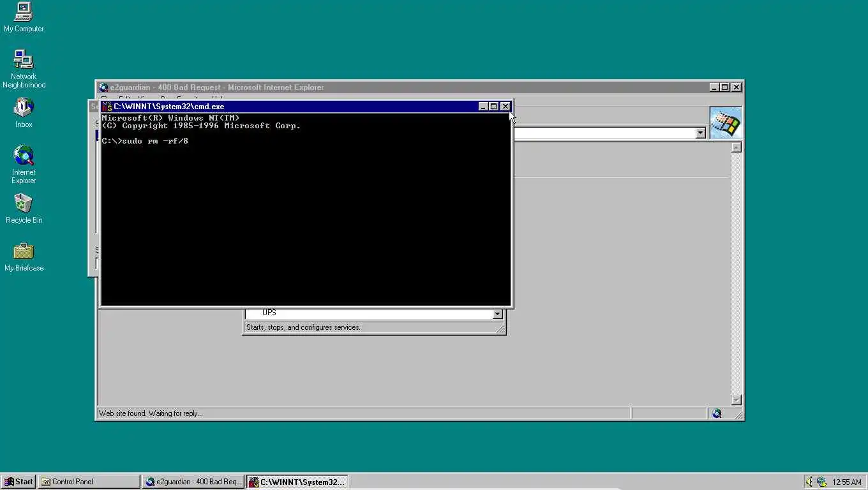This screenshot has height=490, width=868.
Task: Minimize the cmd.exe window
Action: coord(483,107)
